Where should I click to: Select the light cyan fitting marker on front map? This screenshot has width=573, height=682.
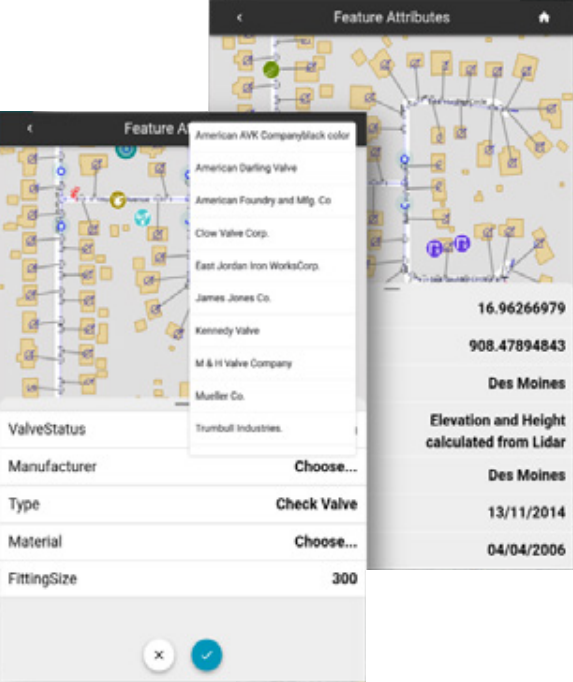click(142, 217)
